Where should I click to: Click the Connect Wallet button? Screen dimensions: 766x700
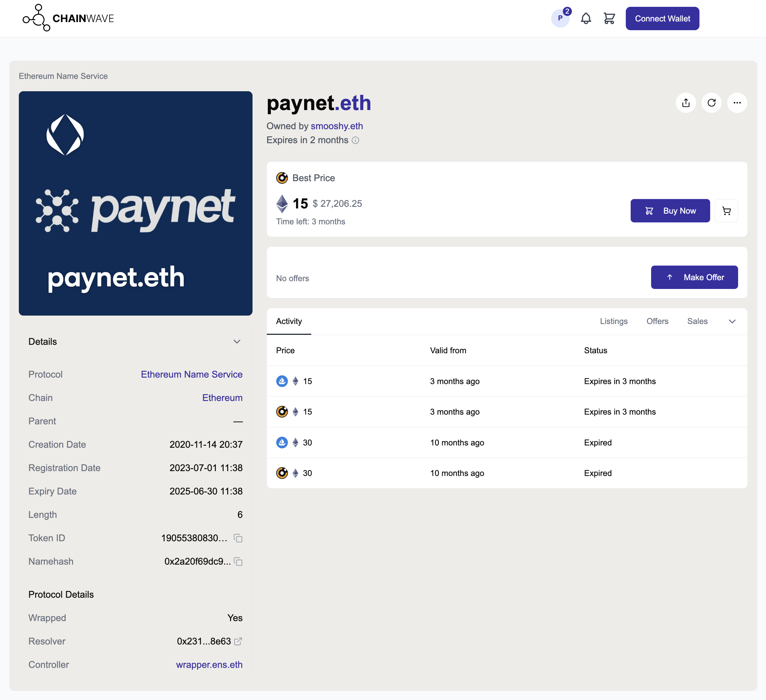[662, 19]
